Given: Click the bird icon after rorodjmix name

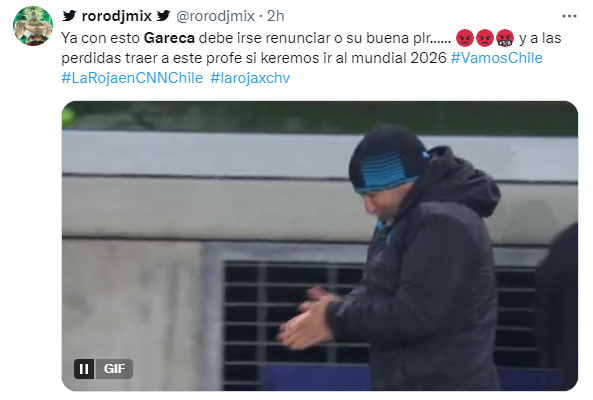Looking at the screenshot, I should pyautogui.click(x=164, y=16).
